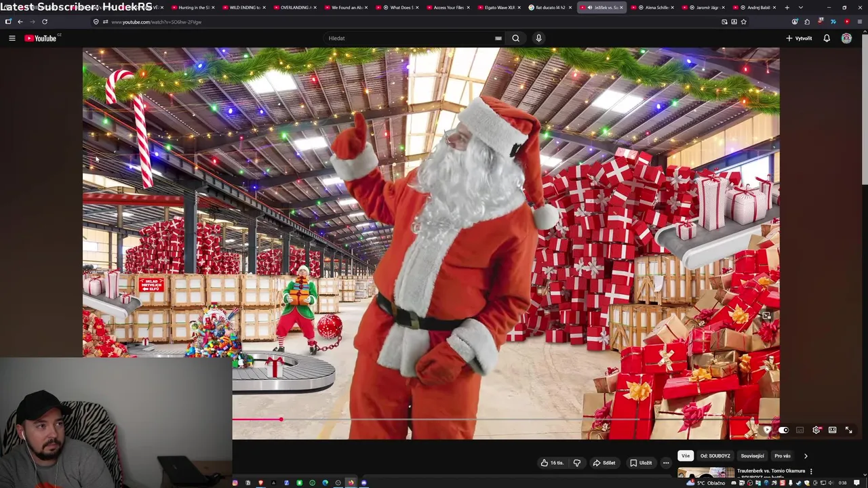The width and height of the screenshot is (868, 488).
Task: Open Firefox in the taskbar
Action: coord(351,483)
